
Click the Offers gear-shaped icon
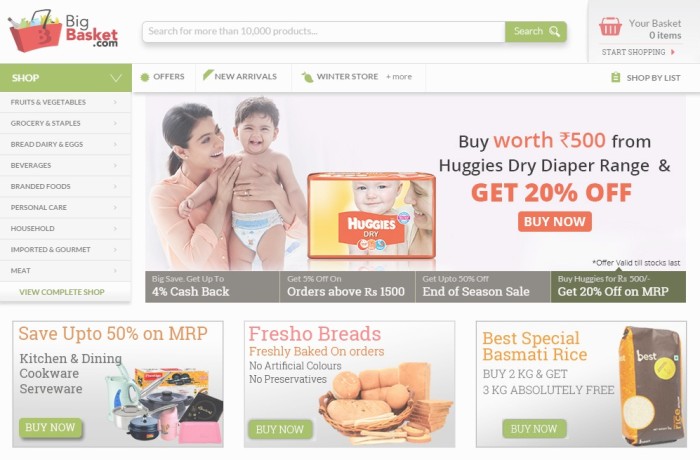145,77
